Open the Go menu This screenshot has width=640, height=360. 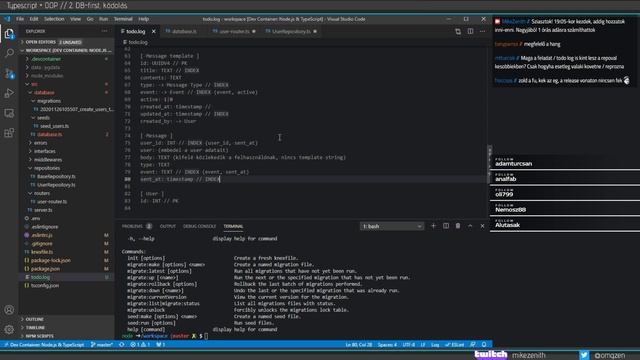90,19
